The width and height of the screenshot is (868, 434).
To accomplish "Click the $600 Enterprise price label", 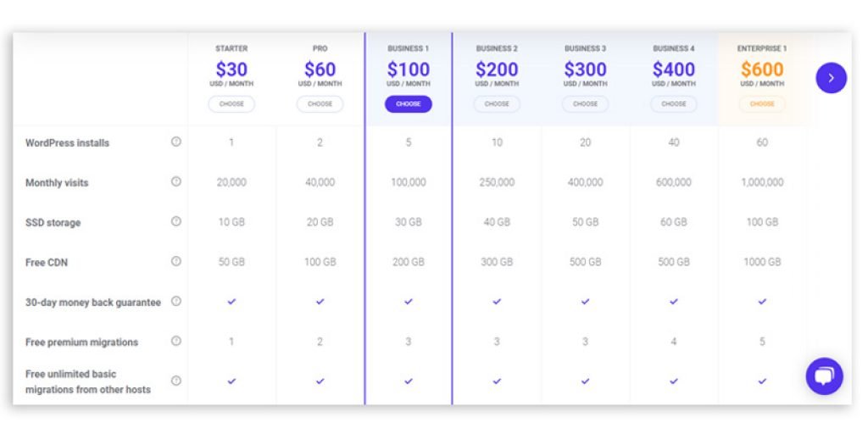I will tap(762, 70).
